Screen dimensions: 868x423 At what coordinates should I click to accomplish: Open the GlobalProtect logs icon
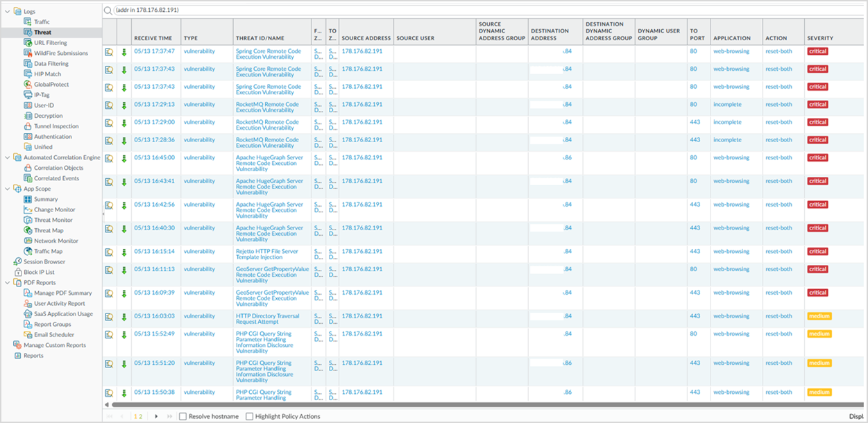point(28,85)
